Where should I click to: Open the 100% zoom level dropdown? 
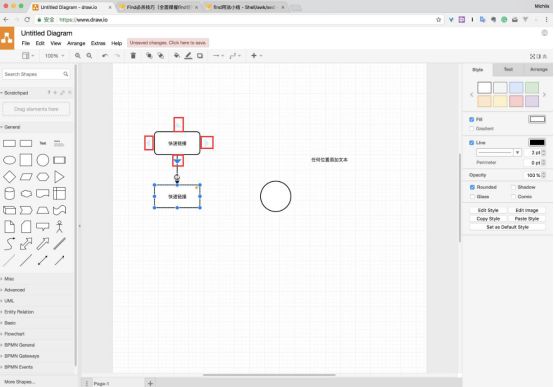coord(54,55)
